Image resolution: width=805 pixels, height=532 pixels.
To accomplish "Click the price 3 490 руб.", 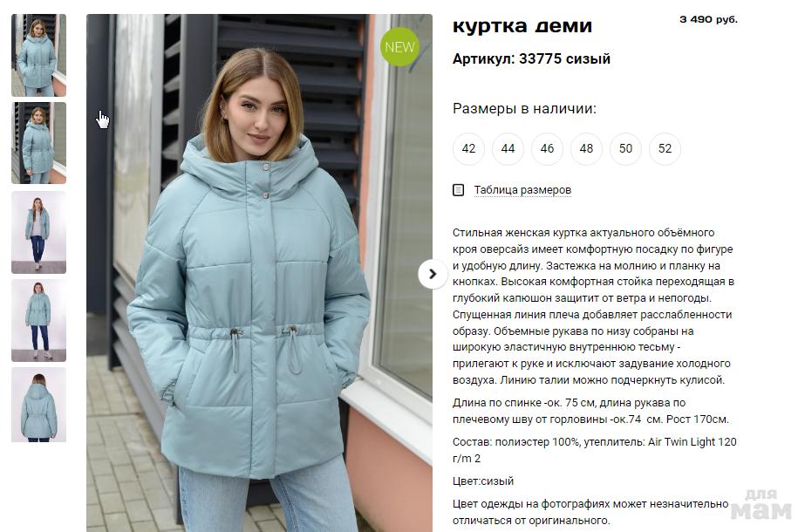I will (708, 19).
